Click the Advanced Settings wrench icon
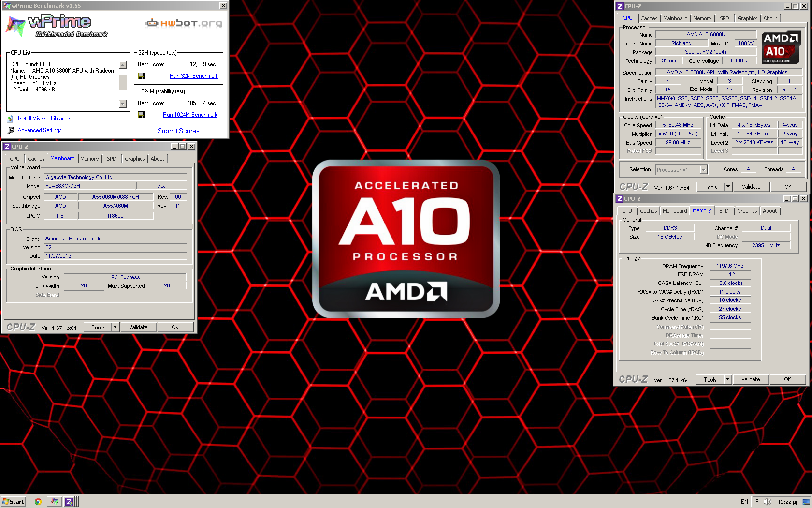The image size is (812, 508). coord(10,130)
